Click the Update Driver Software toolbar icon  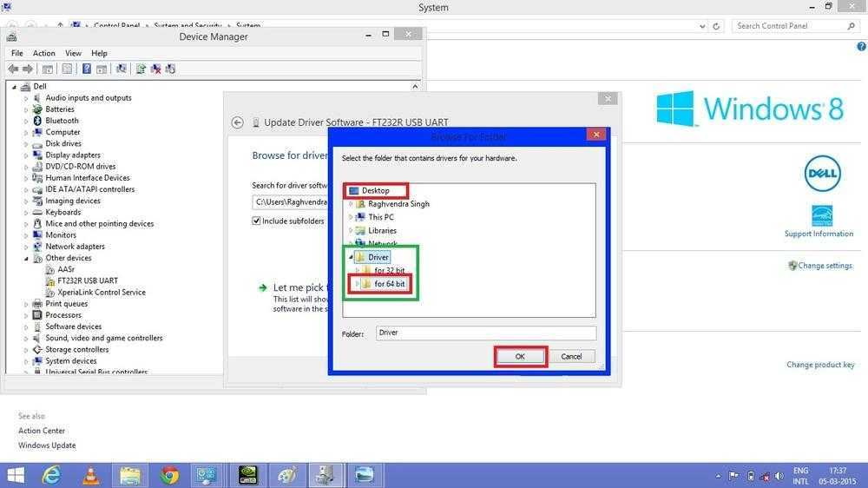click(x=141, y=69)
